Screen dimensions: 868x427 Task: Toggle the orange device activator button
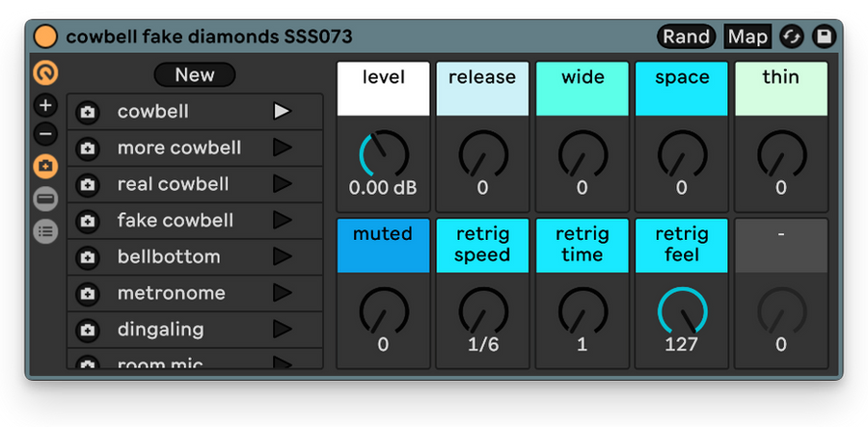coord(45,37)
